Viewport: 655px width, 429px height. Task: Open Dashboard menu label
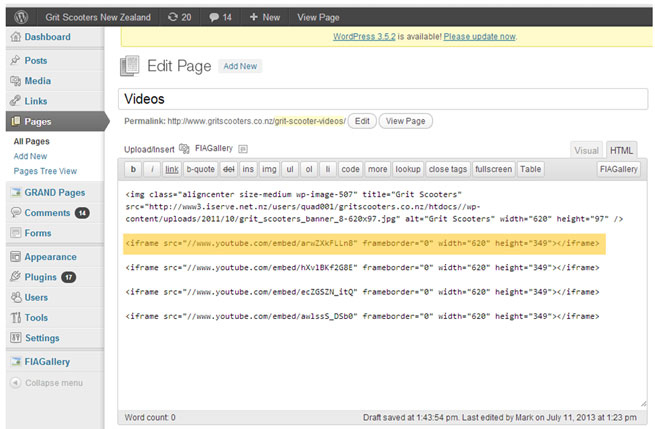pyautogui.click(x=48, y=37)
